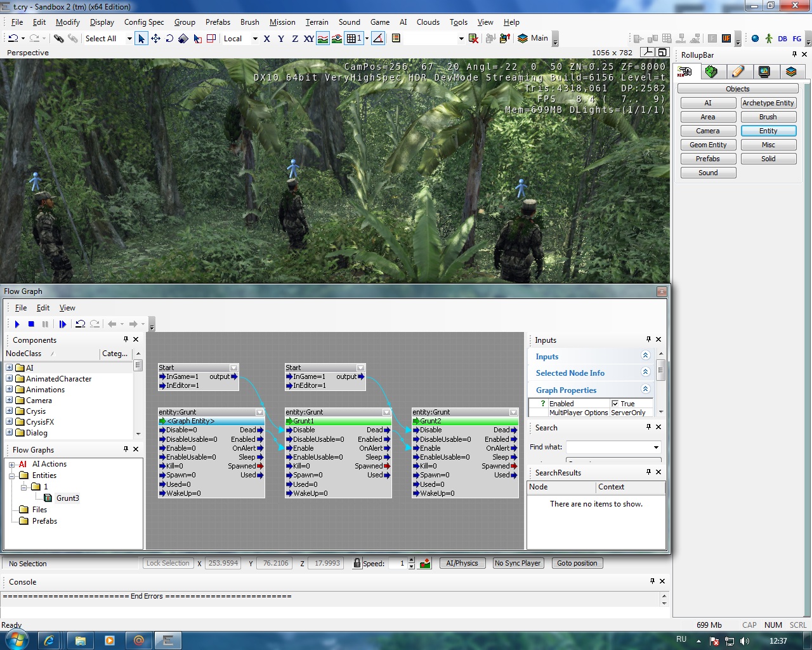This screenshot has width=812, height=650.
Task: Expand the CrysisFX component folder
Action: click(x=10, y=422)
